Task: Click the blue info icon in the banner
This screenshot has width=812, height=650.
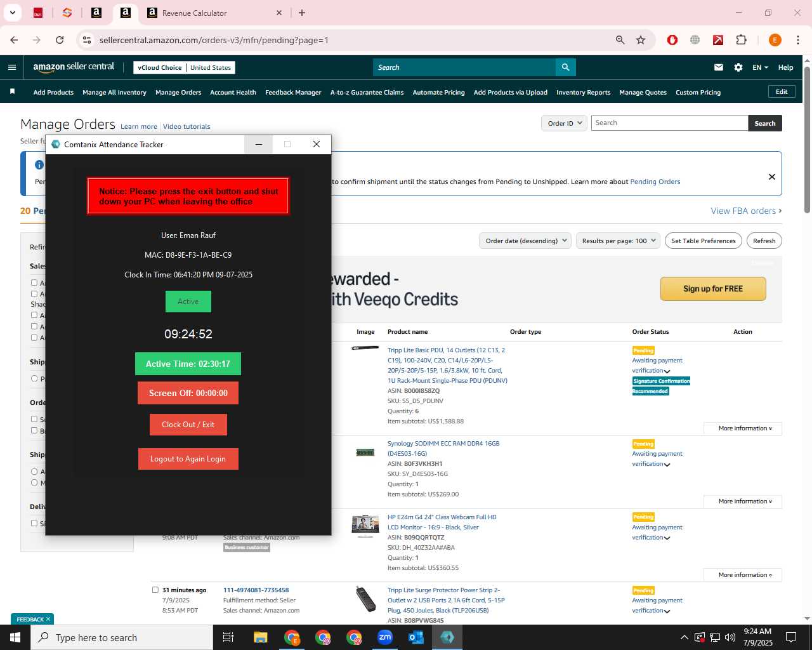Action: point(39,164)
